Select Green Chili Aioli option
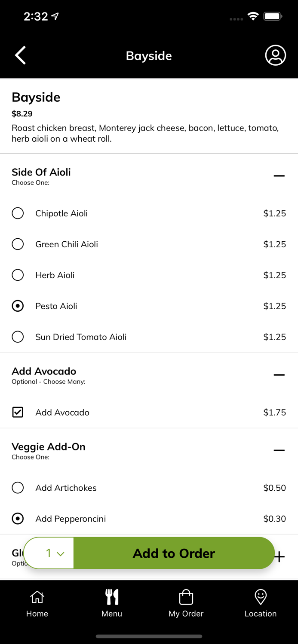Screen dimensions: 298x644 18,244
